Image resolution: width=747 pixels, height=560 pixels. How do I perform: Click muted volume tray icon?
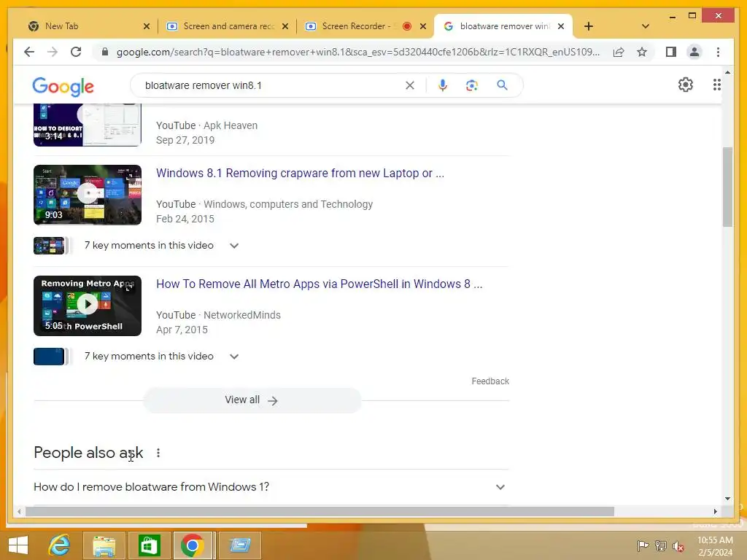pos(678,546)
